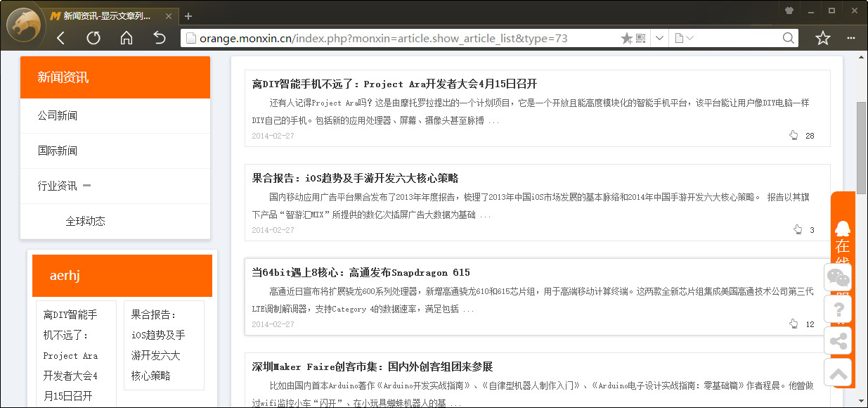Screen dimensions: 868x408
Task: Reload the current page
Action: tap(93, 38)
